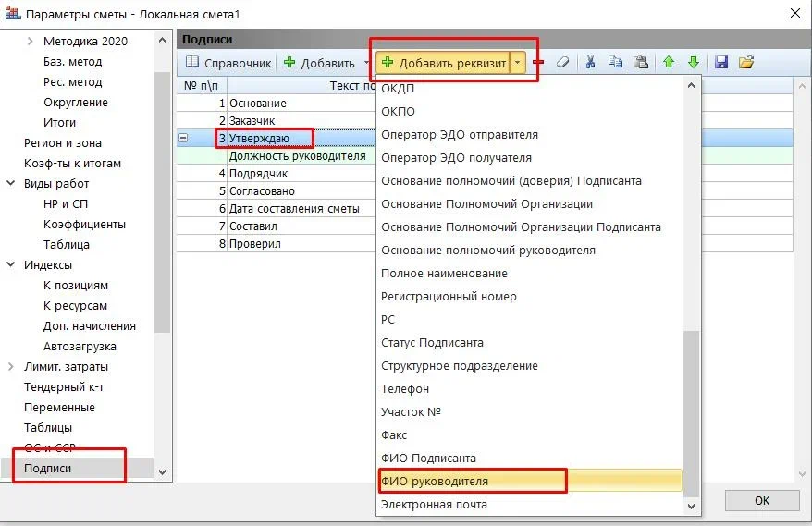Select the Утверждаю row in table
This screenshot has height=526, width=812.
click(x=277, y=139)
